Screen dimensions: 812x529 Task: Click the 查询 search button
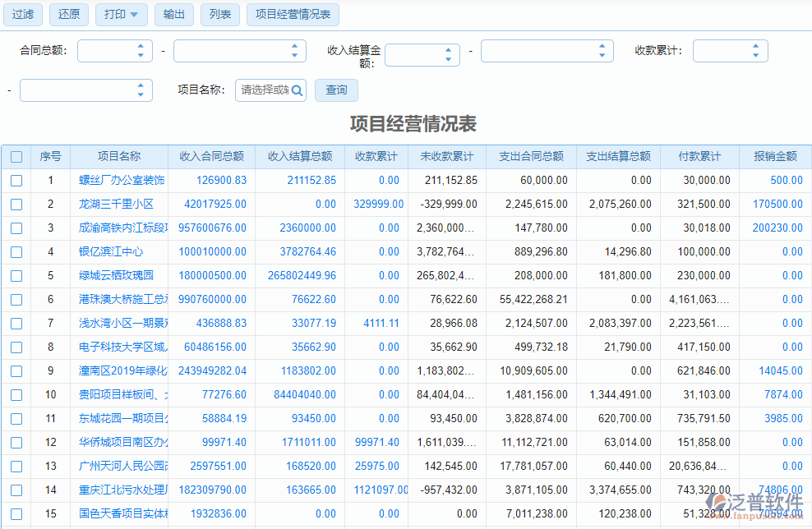(335, 90)
